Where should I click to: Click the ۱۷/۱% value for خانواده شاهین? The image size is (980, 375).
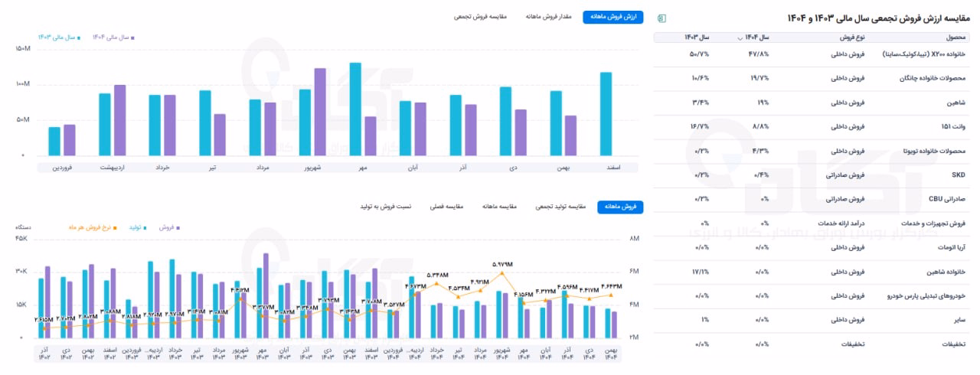tap(700, 272)
